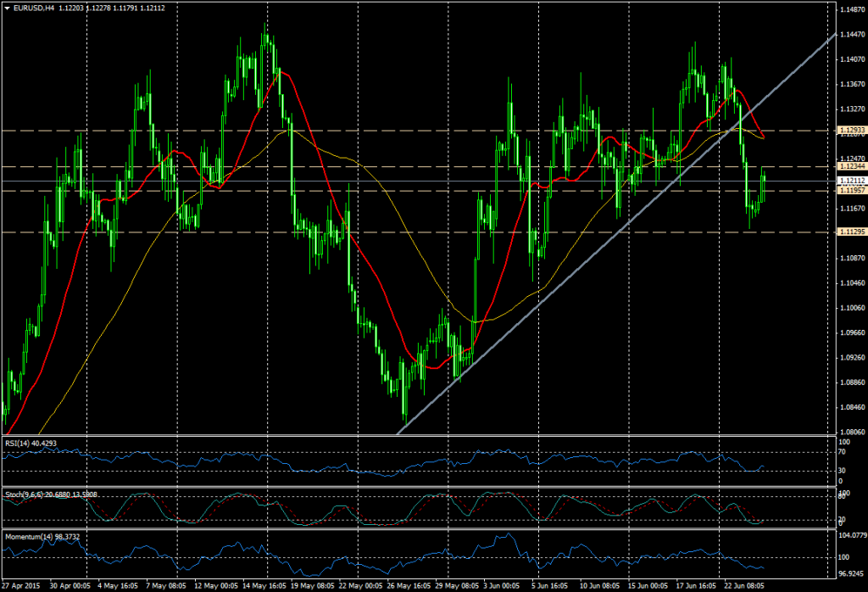This screenshot has height=592, width=868.
Task: Expand the EURUSD,H4 symbol dropdown triangle
Action: click(7, 6)
